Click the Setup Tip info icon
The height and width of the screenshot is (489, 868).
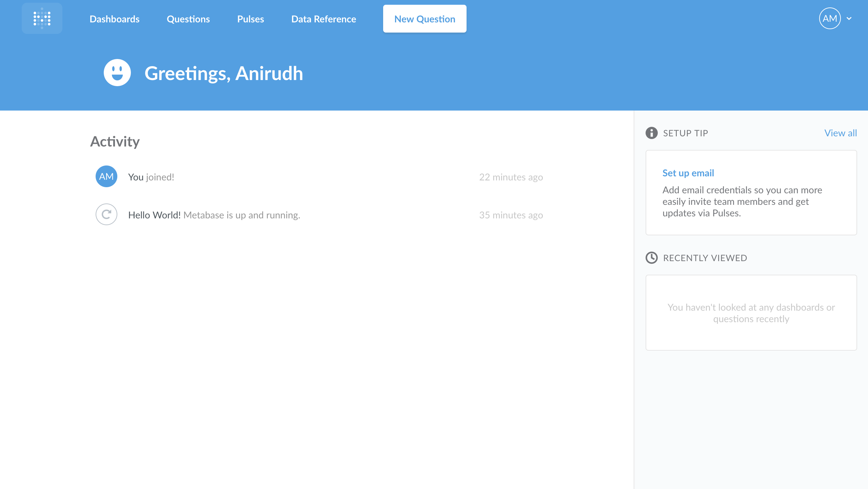[x=651, y=133]
